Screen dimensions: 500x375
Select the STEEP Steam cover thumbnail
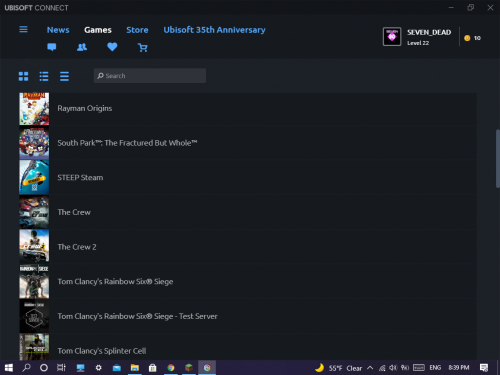coord(34,177)
